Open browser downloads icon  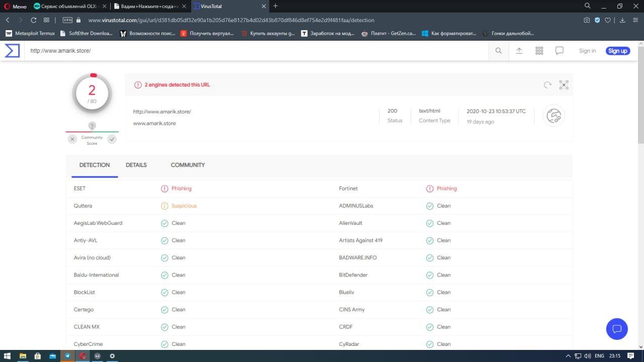coord(622,20)
